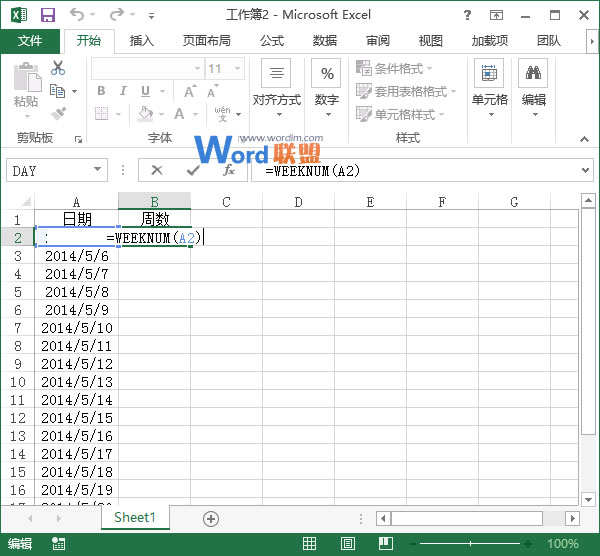This screenshot has width=600, height=556.
Task: Click the macro recording status bar icon
Action: click(59, 543)
